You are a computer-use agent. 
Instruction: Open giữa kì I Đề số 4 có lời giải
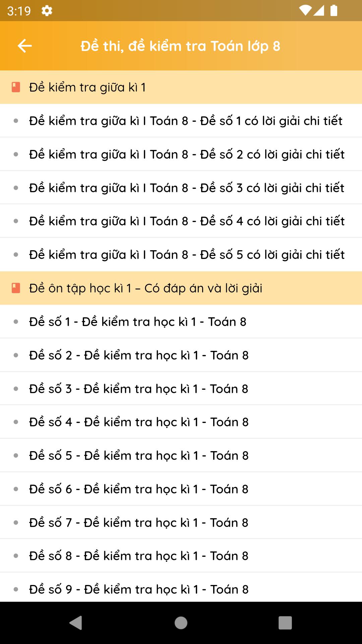pyautogui.click(x=186, y=221)
